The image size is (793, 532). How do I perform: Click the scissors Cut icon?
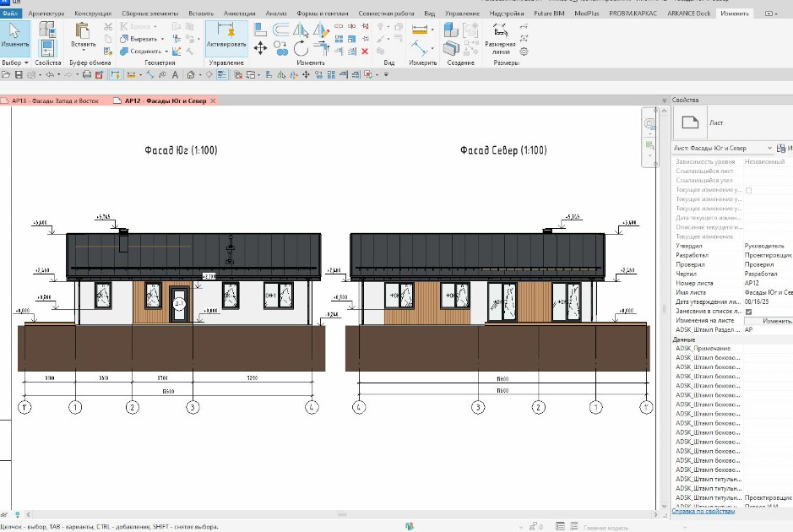(108, 26)
